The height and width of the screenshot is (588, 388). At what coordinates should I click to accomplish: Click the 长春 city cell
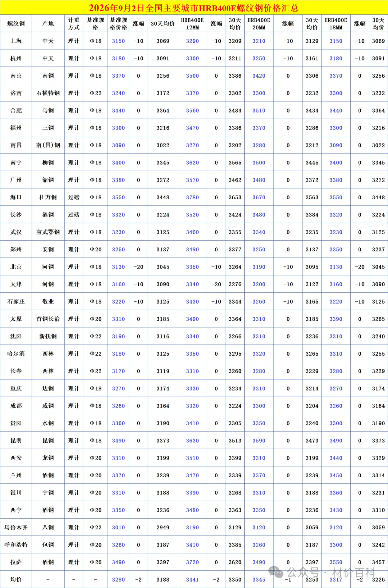point(16,371)
